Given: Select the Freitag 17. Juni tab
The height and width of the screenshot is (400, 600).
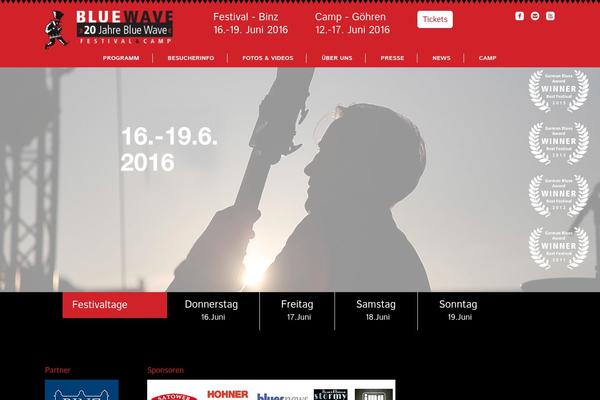Looking at the screenshot, I should click(x=297, y=310).
